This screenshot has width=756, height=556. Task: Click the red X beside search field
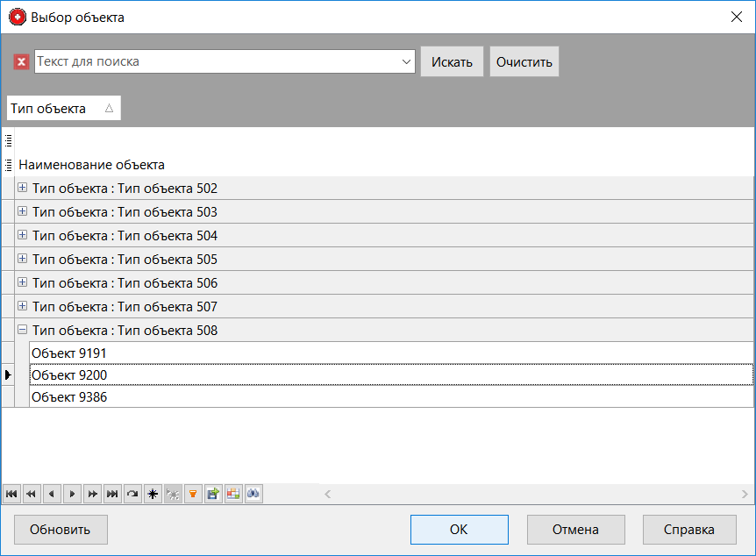tap(21, 61)
